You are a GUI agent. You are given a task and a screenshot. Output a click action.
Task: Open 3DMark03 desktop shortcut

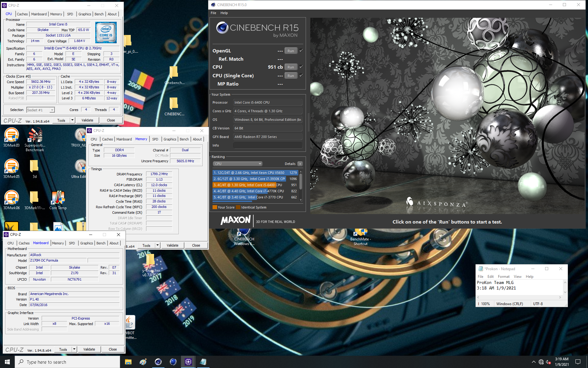click(x=12, y=137)
